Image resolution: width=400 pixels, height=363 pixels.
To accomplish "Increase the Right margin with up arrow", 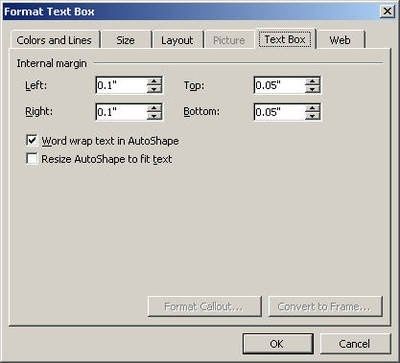I will coord(154,108).
